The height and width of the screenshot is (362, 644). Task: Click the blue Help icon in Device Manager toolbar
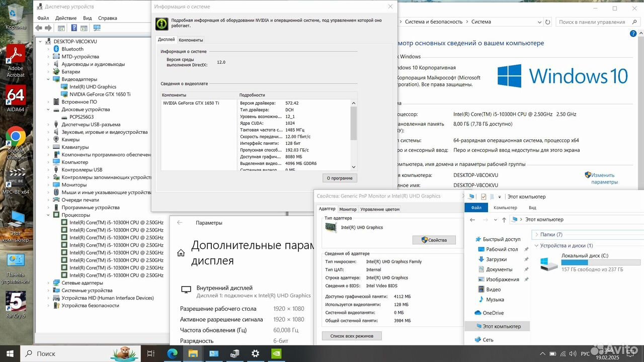pos(74,28)
